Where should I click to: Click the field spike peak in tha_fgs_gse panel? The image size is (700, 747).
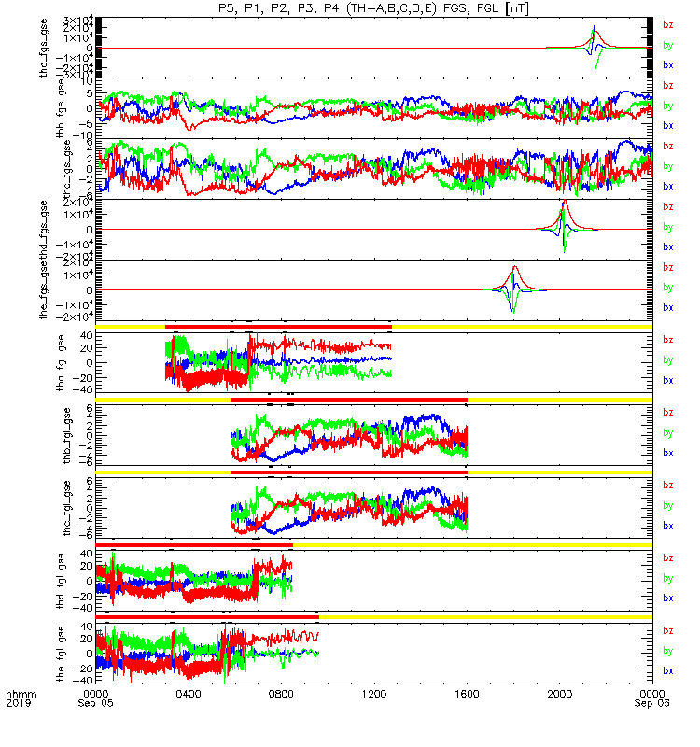(x=595, y=24)
